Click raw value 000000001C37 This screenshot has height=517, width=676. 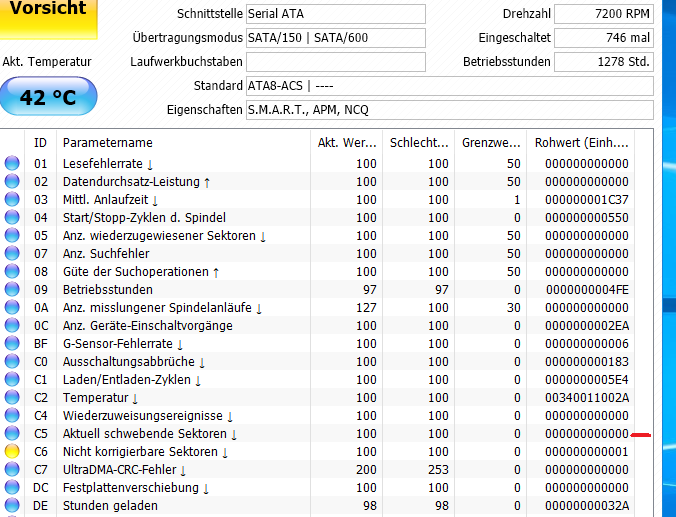tap(587, 200)
